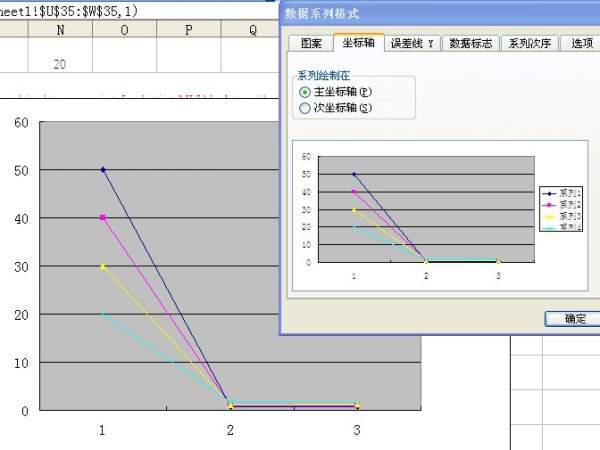Click the 系列3 legend entry in preview

[x=562, y=216]
